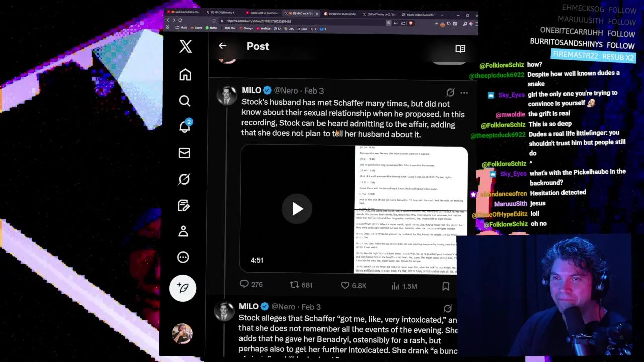Screen dimensions: 644x362
Task: Click FIREMASTR22 RESUB X2 alert
Action: [x=594, y=56]
